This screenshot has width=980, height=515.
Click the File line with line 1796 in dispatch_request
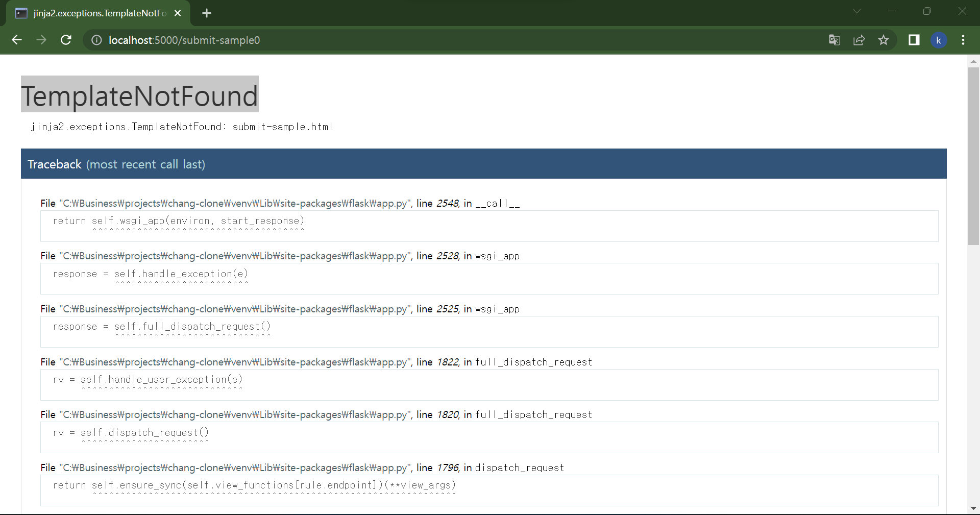point(303,468)
